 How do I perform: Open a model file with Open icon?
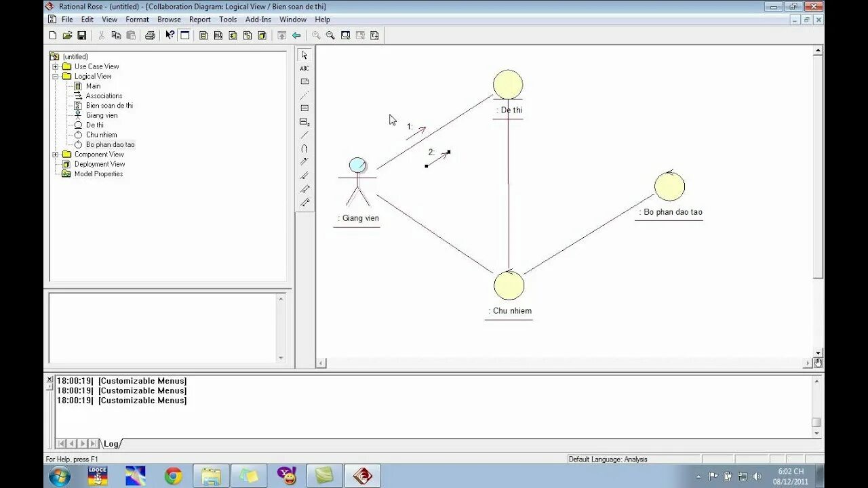67,35
